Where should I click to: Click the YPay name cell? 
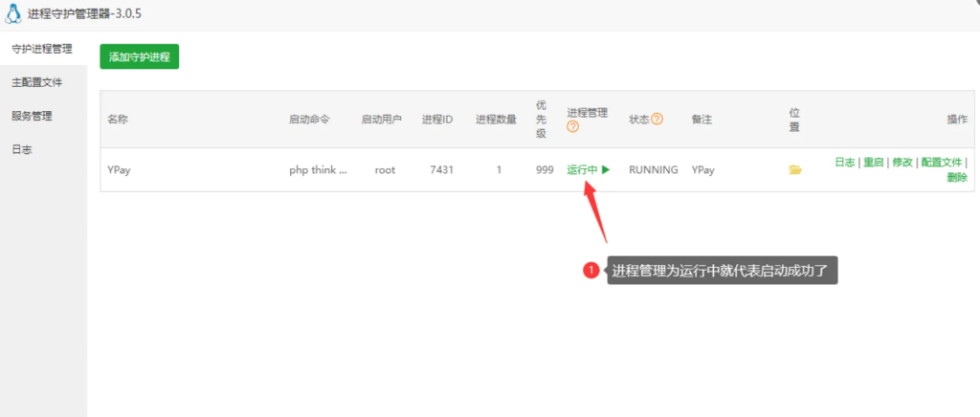click(x=119, y=170)
